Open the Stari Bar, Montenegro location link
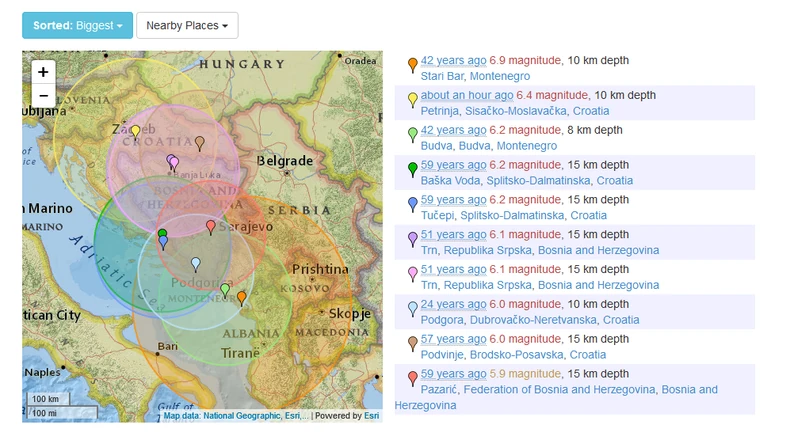790x440 pixels. 475,76
